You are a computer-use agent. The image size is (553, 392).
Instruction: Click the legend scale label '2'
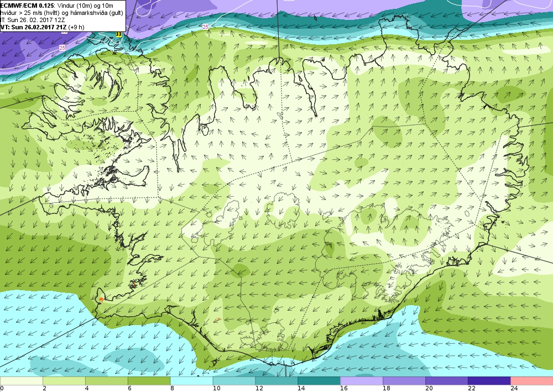[44, 389]
